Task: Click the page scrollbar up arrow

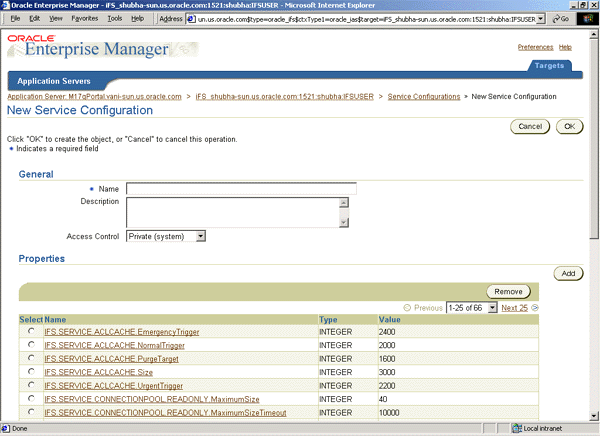Action: click(x=594, y=34)
